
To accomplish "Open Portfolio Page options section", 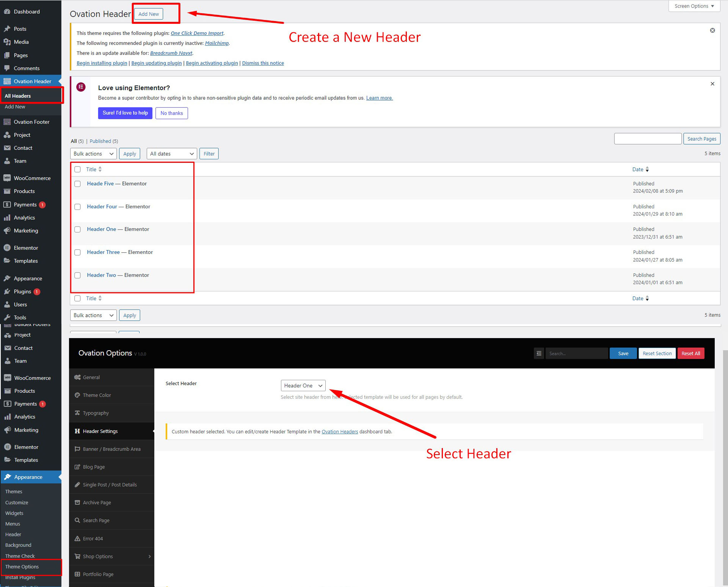I will 111,574.
